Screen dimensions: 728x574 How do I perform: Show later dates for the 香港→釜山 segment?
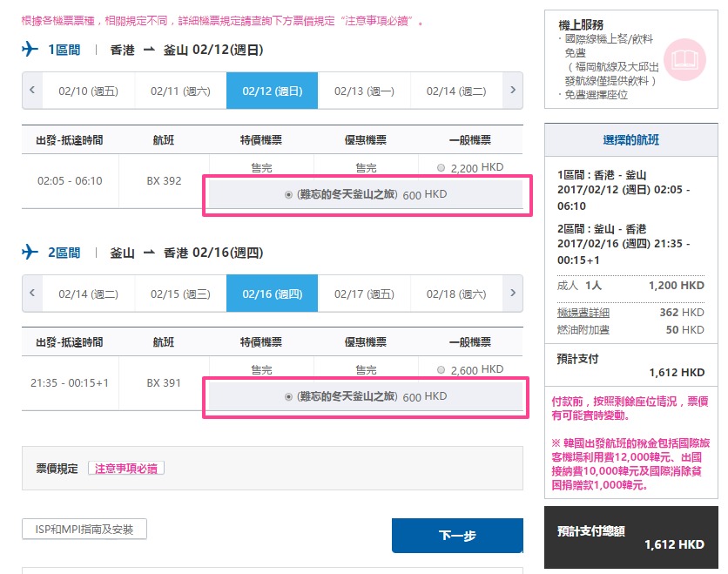click(513, 90)
